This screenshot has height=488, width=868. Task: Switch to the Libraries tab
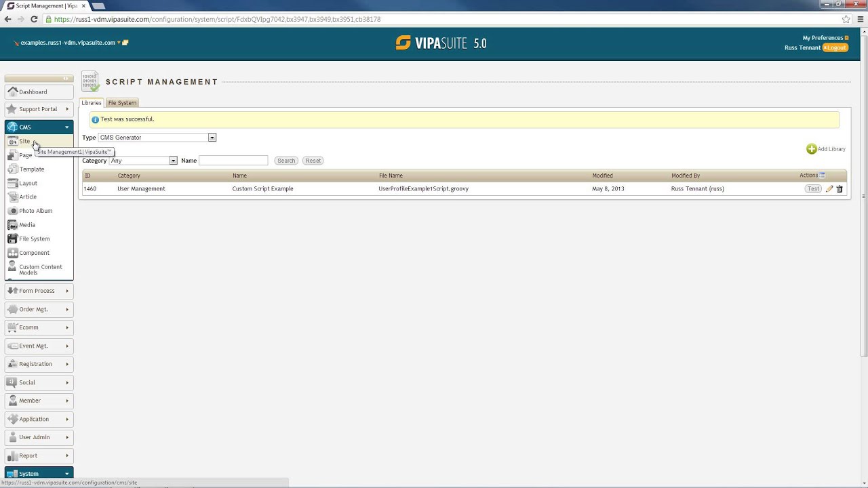point(92,103)
